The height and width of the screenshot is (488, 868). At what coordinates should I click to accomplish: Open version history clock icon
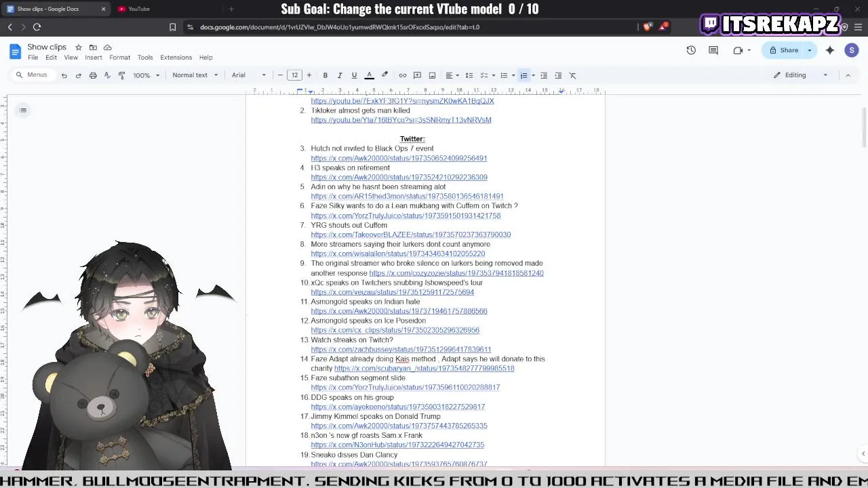pyautogui.click(x=691, y=50)
